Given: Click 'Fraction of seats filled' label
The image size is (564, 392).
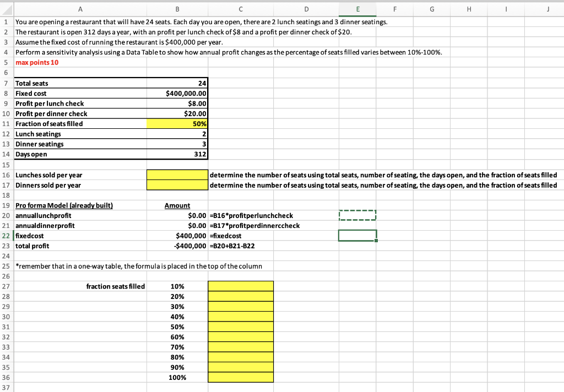Looking at the screenshot, I should 49,124.
